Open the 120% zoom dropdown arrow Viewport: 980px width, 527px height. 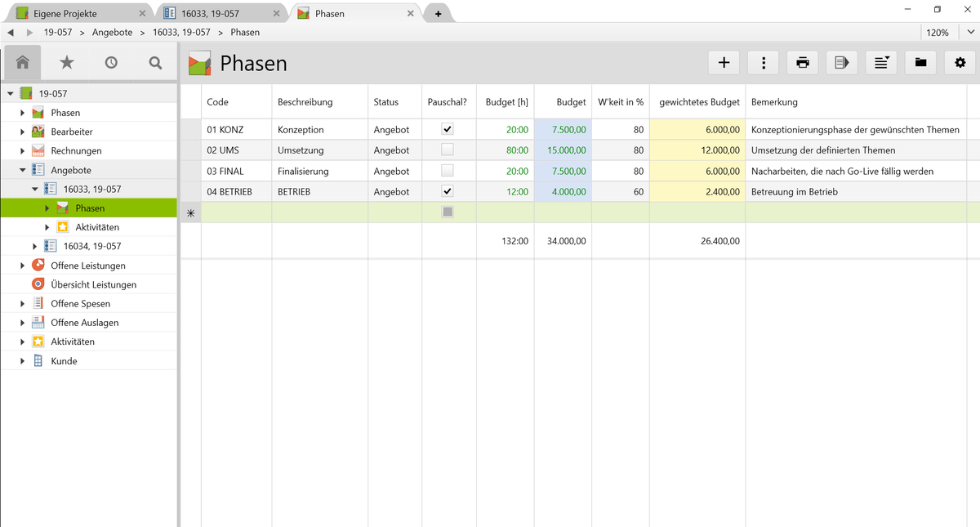click(x=971, y=33)
